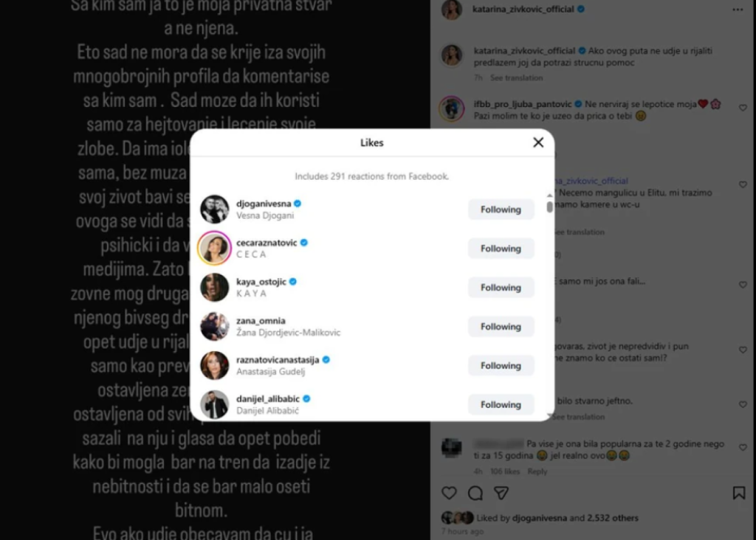
Task: Close the Likes dialog
Action: click(538, 142)
